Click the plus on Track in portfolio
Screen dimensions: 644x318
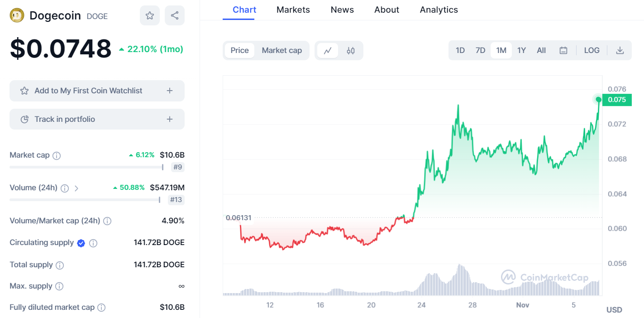click(170, 119)
